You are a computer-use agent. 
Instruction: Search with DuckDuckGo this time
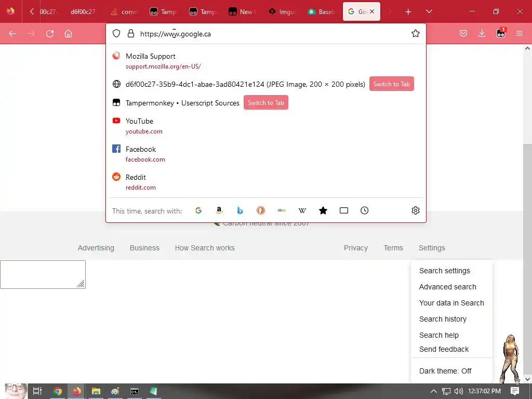click(x=261, y=210)
